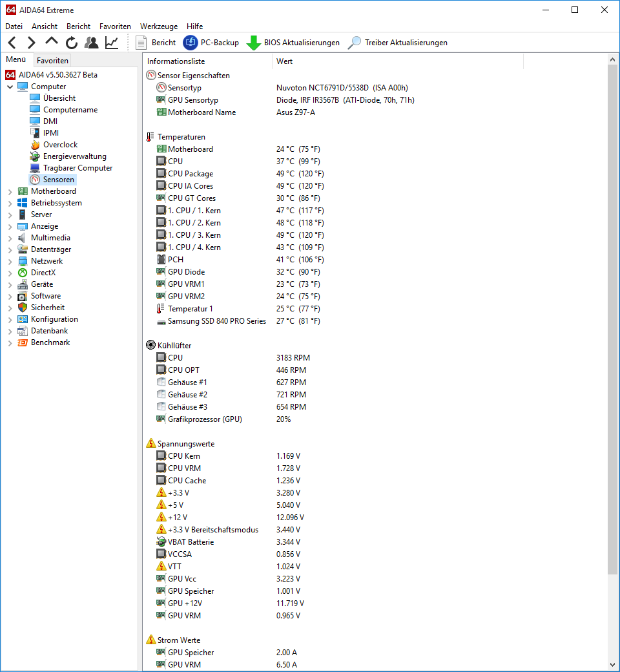Switch to the Favoriten sidebar tab

(52, 61)
